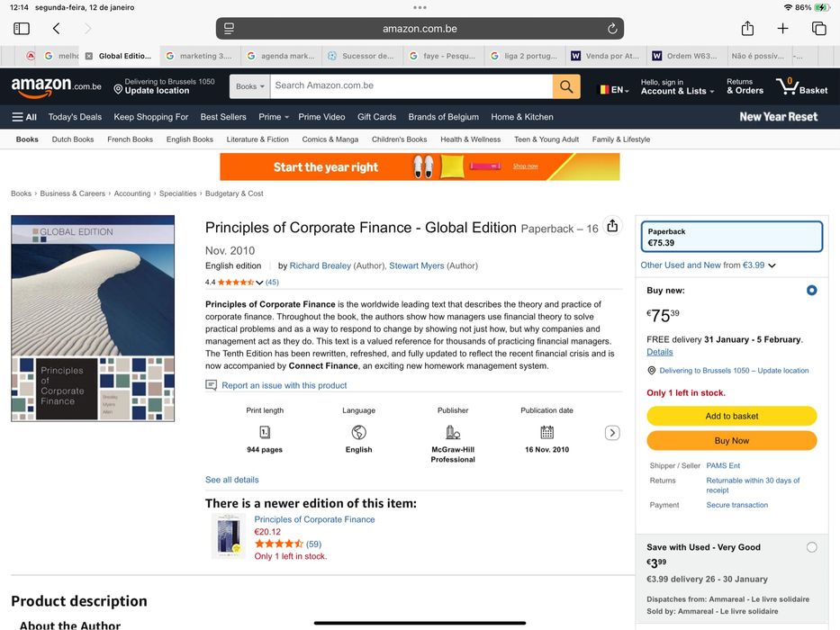This screenshot has width=840, height=630.
Task: Open Returns & Orders
Action: [745, 86]
